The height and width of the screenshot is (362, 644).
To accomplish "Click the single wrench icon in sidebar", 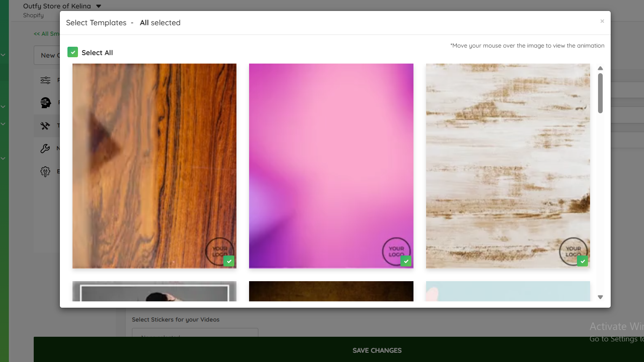I will click(45, 148).
